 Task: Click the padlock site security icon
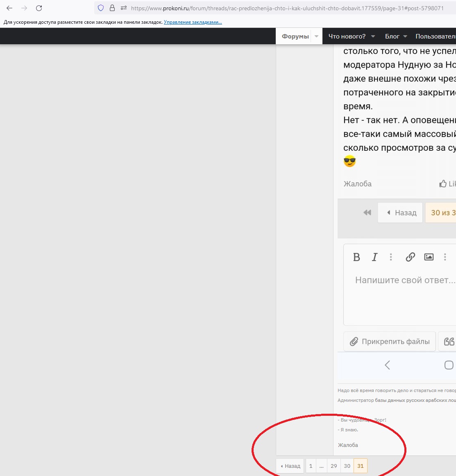coord(112,8)
